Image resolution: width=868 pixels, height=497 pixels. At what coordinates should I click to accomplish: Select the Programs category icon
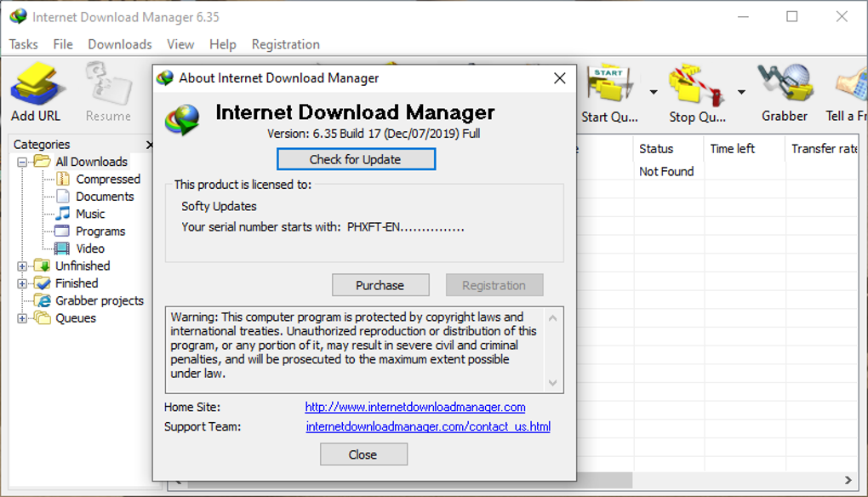(62, 231)
